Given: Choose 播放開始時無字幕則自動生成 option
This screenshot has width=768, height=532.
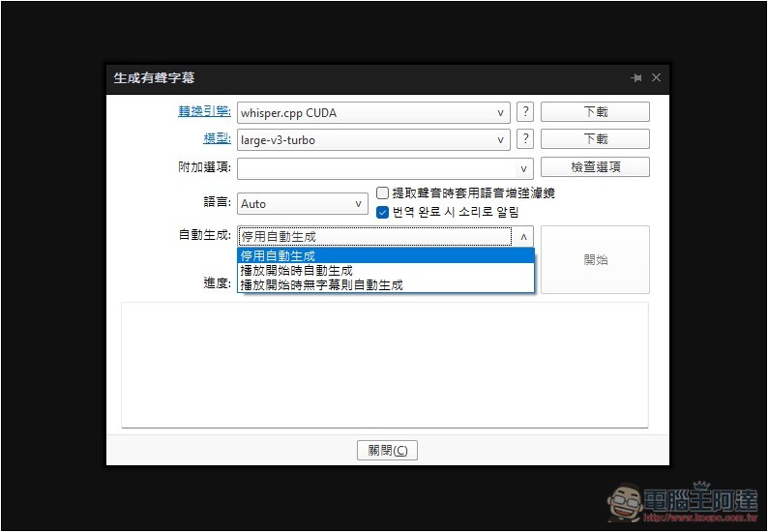Looking at the screenshot, I should click(x=386, y=284).
